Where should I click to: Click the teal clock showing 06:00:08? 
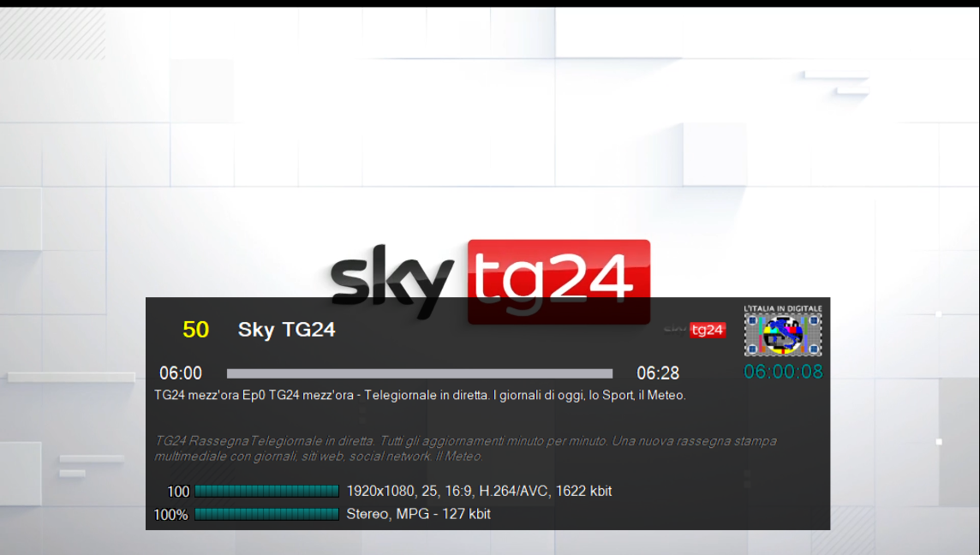click(783, 372)
